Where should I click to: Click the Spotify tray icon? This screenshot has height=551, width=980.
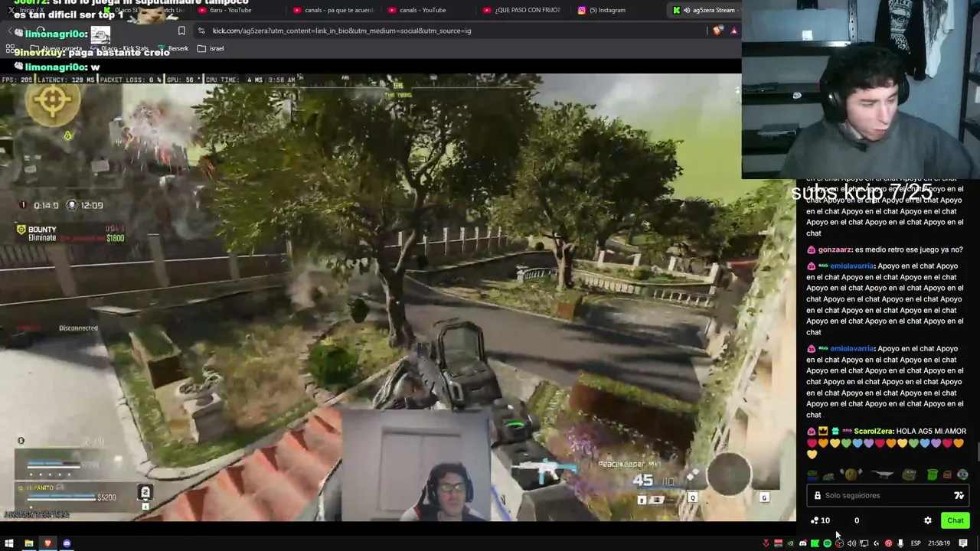827,543
